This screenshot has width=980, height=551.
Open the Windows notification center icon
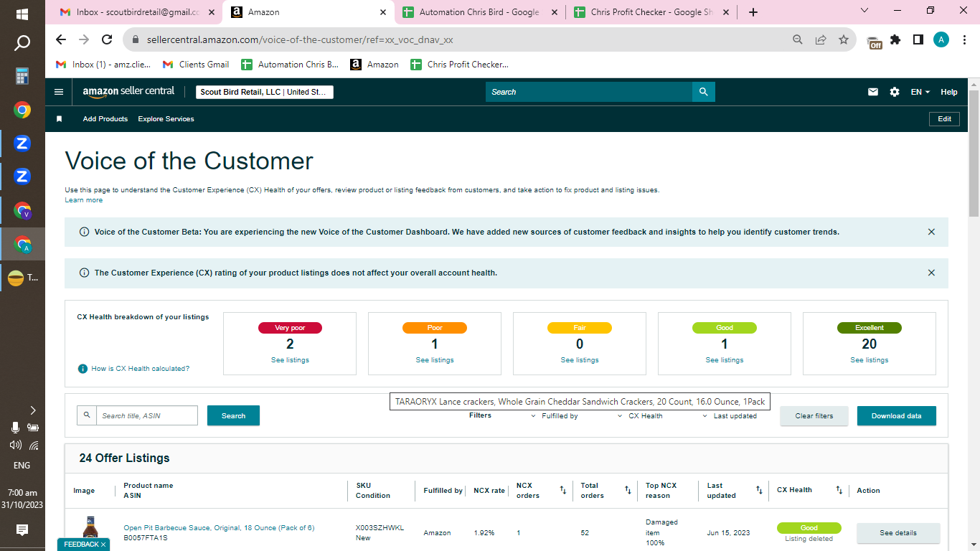(22, 530)
